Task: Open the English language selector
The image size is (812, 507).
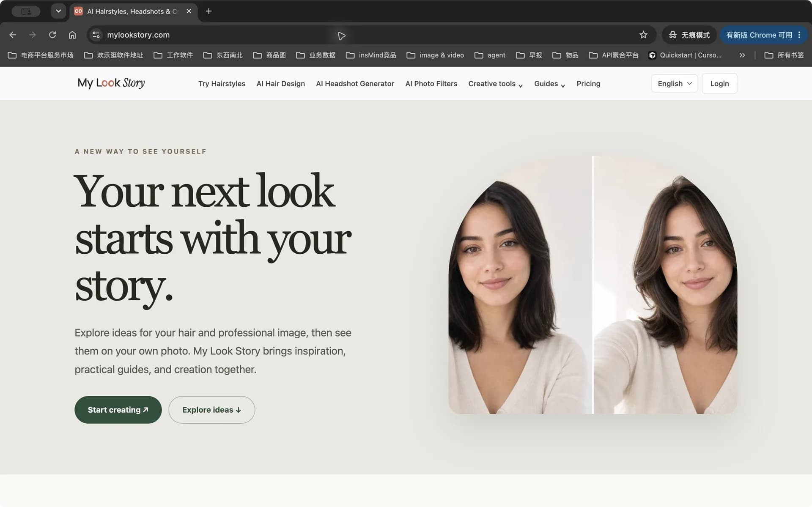Action: (x=674, y=83)
